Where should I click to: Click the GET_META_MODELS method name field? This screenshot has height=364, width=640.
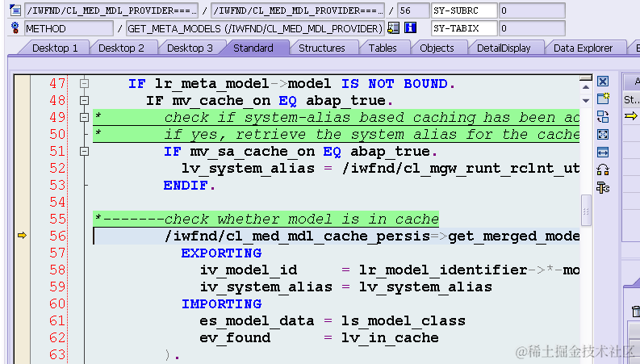(255, 28)
